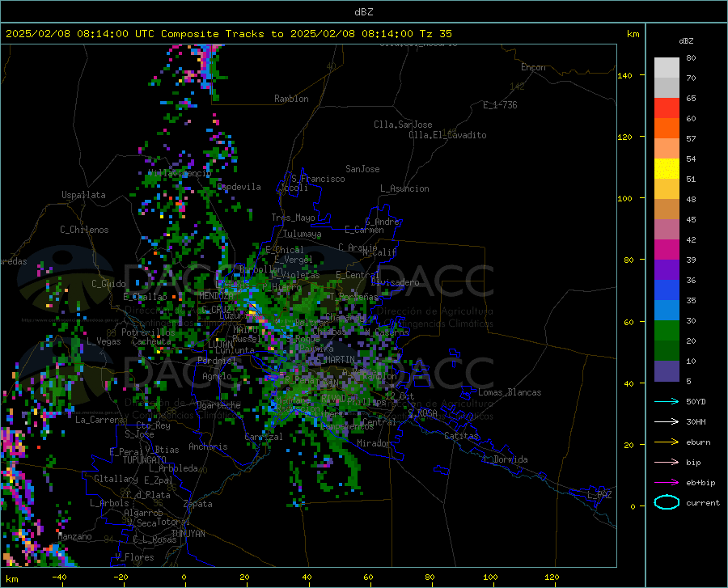Click the TUNUYAN place label

[x=188, y=533]
